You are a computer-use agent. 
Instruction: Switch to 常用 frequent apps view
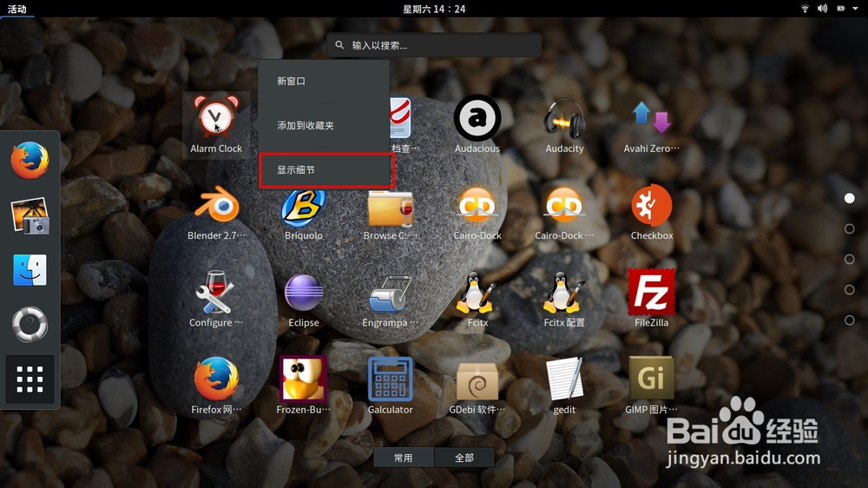pyautogui.click(x=404, y=458)
